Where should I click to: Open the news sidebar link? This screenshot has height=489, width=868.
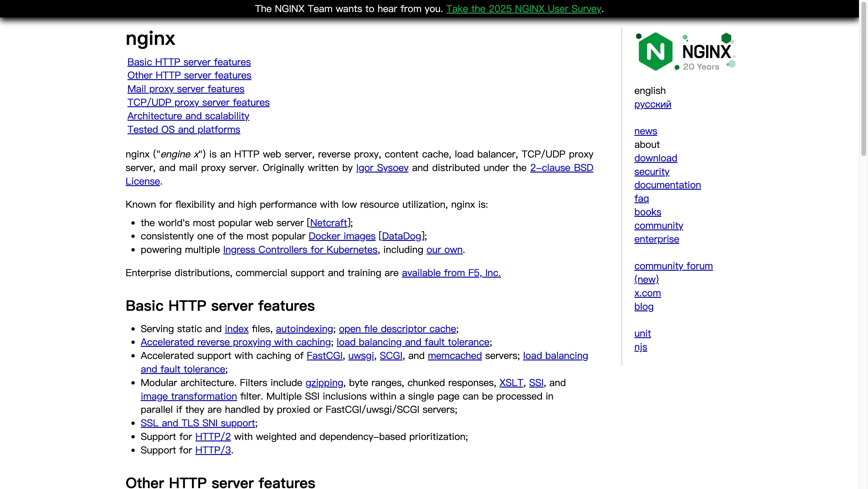(x=646, y=131)
